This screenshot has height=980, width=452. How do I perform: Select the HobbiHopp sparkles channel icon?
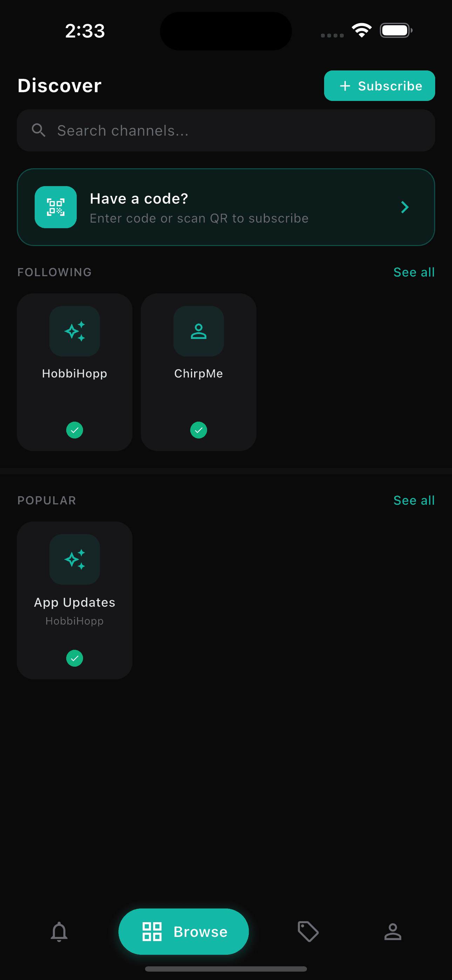click(x=75, y=331)
